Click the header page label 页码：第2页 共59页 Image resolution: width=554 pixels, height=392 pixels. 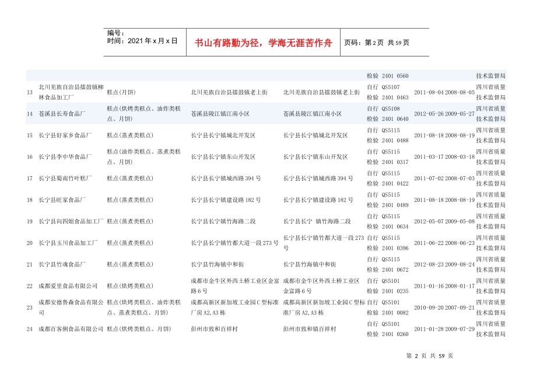pyautogui.click(x=377, y=43)
